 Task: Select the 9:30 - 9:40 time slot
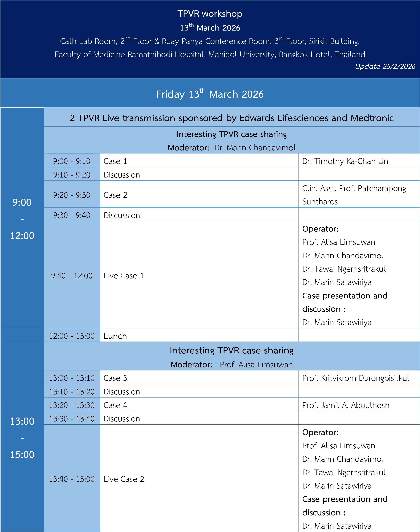coord(72,215)
